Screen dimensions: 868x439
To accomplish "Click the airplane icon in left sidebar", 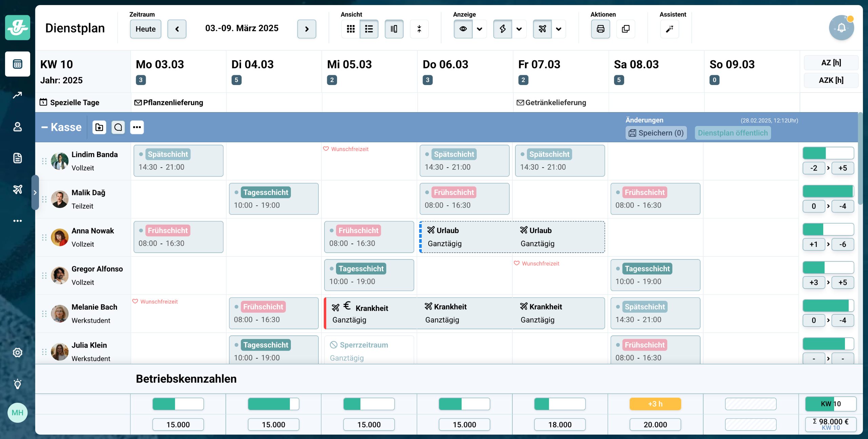I will [x=18, y=189].
